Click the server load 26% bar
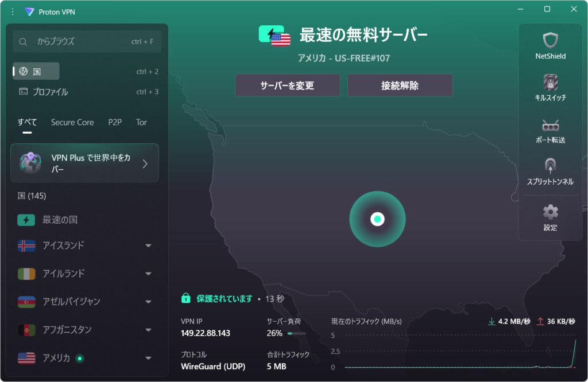The height and width of the screenshot is (382, 588). coord(297,333)
